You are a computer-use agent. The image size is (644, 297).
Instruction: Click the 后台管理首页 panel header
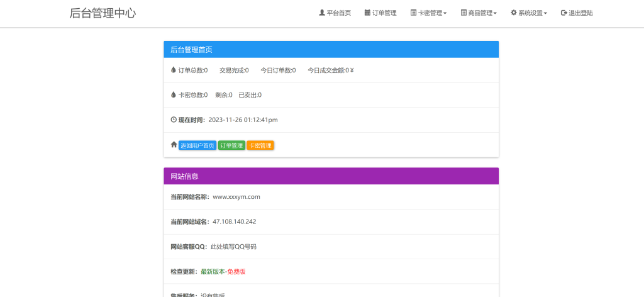pos(331,50)
